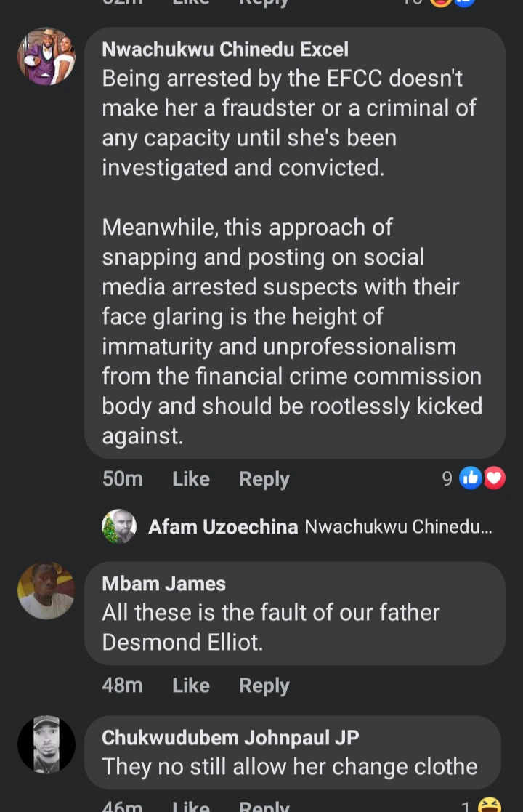Open Chukwudubem Johnpaul JP's avatar
The image size is (523, 812).
(46, 744)
